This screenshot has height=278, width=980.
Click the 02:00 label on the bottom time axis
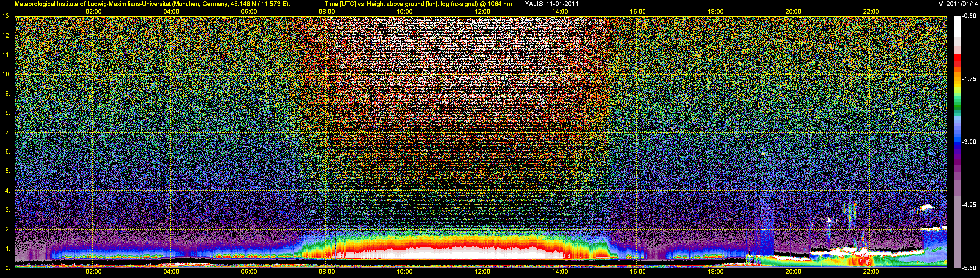tap(93, 272)
